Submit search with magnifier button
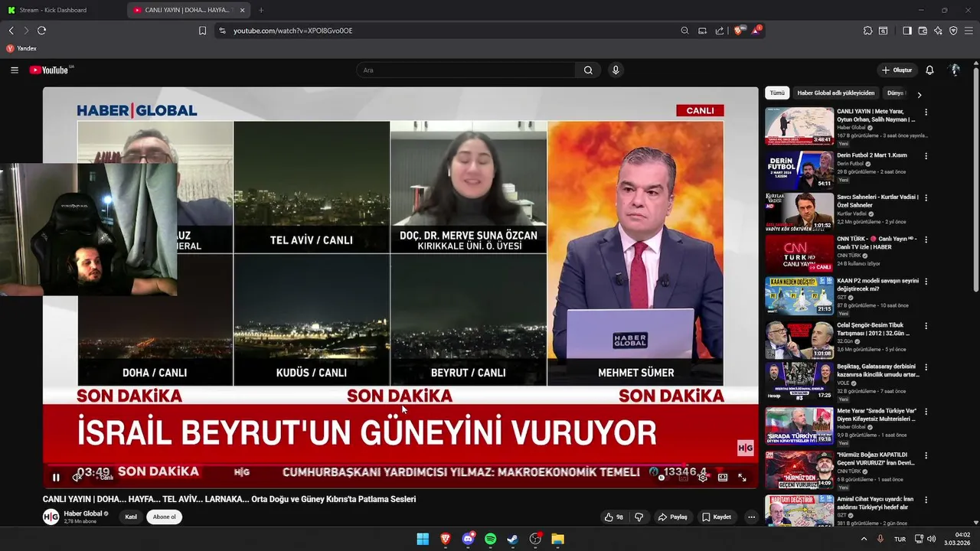The height and width of the screenshot is (551, 980). (588, 70)
